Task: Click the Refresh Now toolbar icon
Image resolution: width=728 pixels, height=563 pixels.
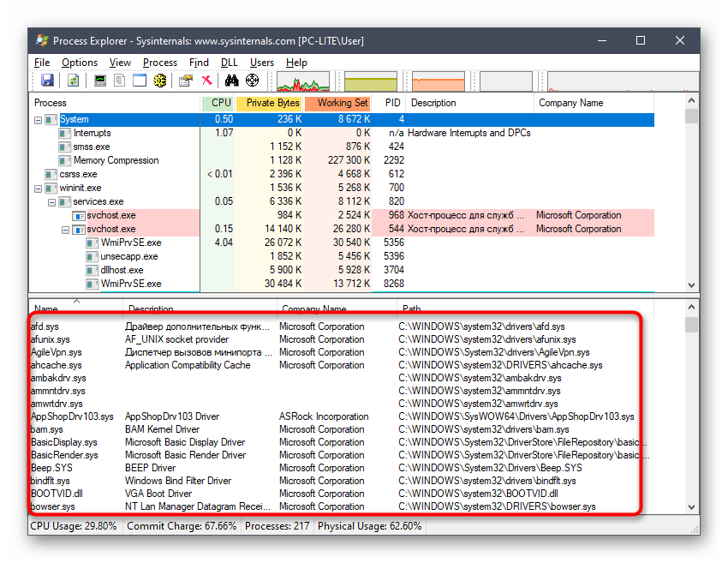Action: (74, 81)
